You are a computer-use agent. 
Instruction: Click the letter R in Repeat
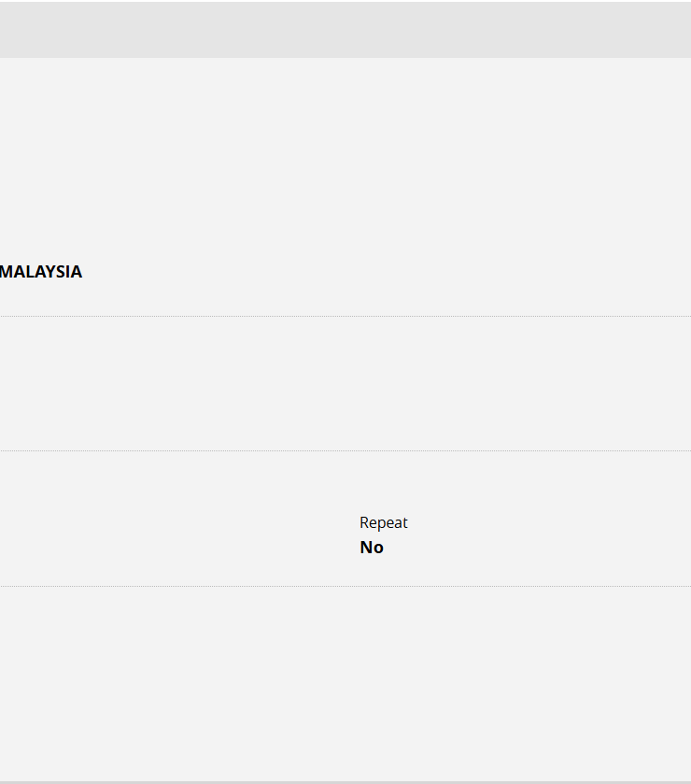(364, 522)
